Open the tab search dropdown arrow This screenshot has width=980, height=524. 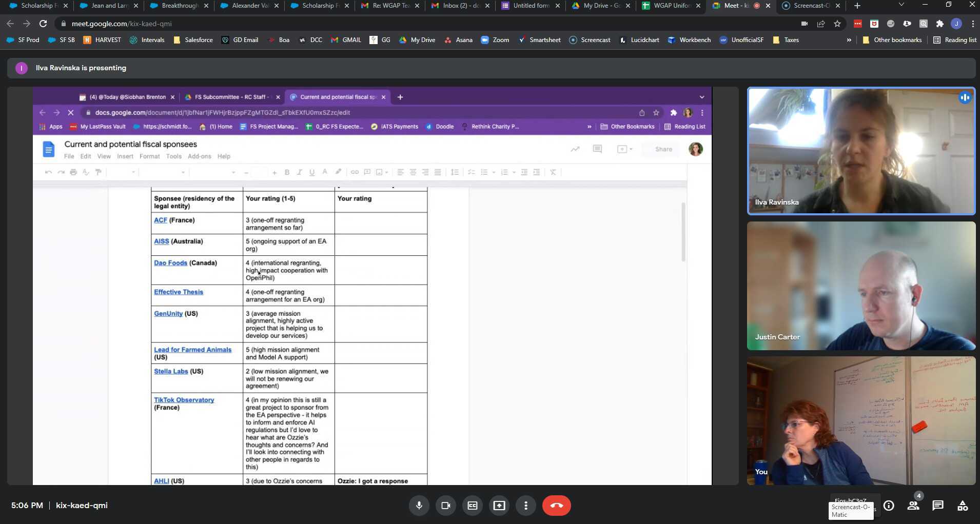point(901,6)
